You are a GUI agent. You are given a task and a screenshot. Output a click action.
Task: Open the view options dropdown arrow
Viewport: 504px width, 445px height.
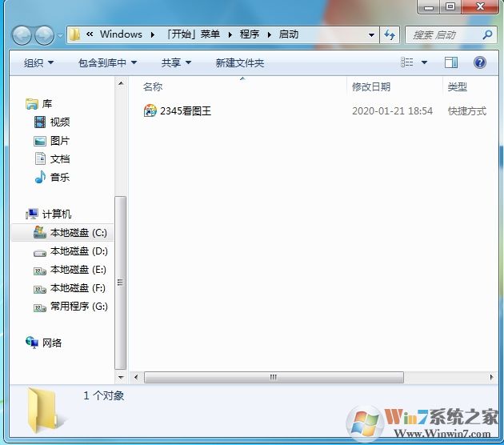[424, 62]
